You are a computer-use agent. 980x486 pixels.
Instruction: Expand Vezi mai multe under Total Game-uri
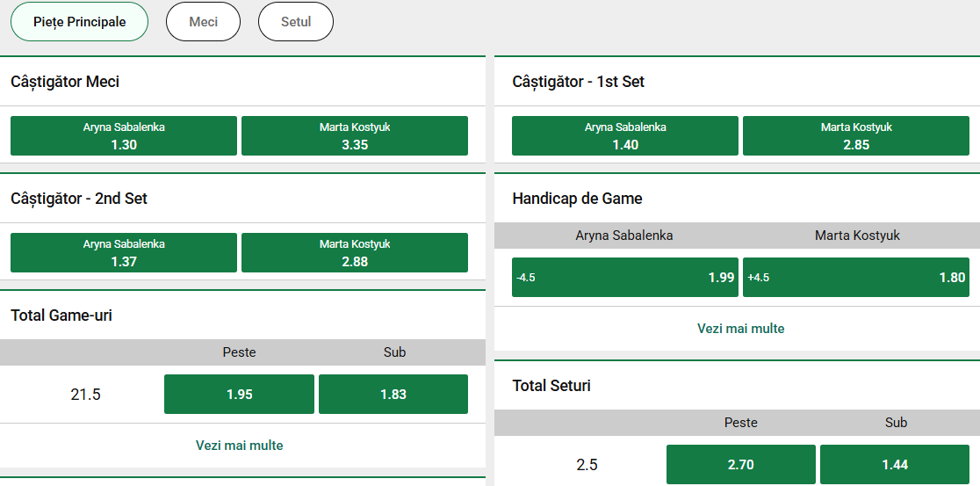(x=239, y=446)
